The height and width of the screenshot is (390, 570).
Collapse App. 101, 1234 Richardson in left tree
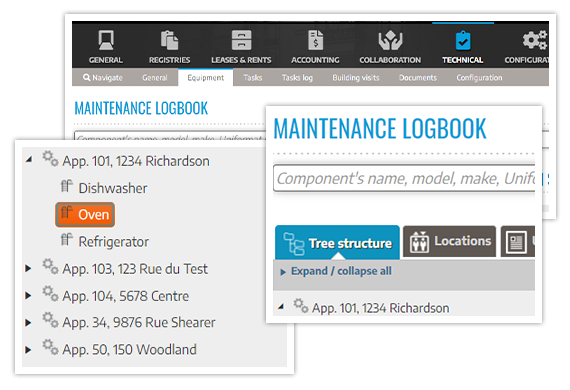29,160
